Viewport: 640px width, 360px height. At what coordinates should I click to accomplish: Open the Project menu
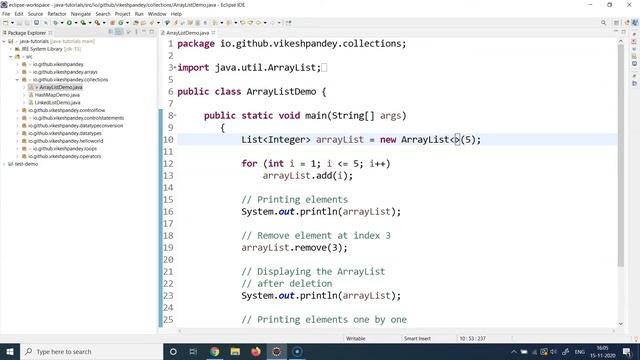(x=122, y=14)
